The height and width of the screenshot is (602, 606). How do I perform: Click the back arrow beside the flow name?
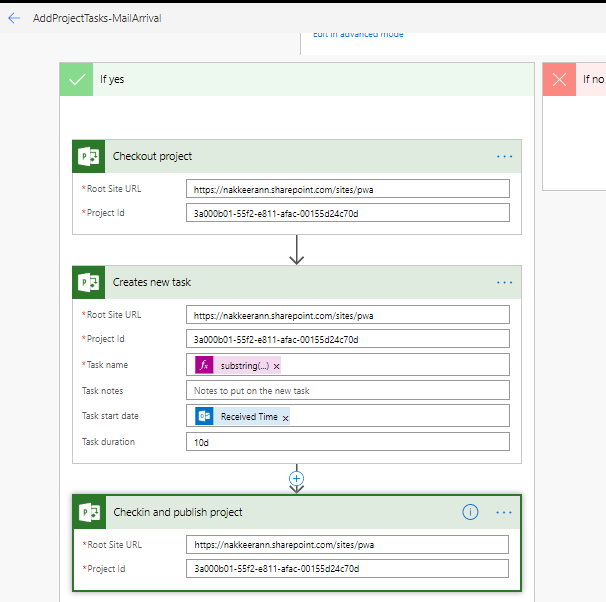tap(14, 18)
